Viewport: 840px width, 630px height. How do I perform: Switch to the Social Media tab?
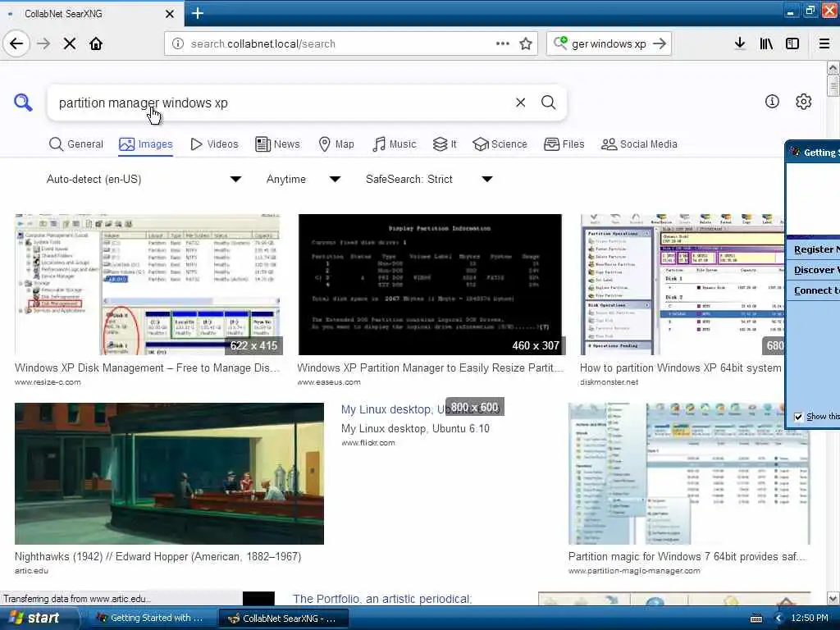[639, 144]
